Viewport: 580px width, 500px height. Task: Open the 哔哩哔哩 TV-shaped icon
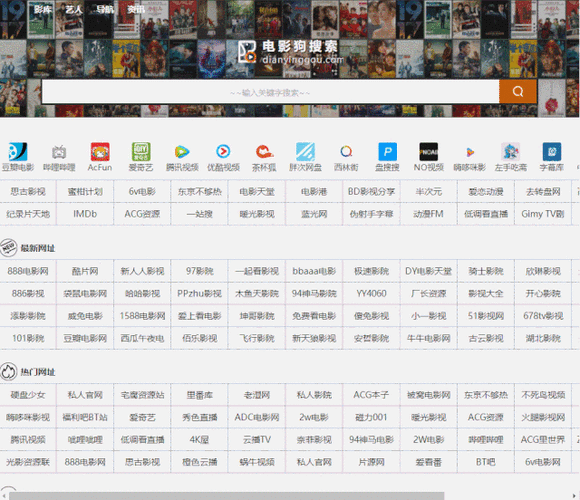(59, 152)
